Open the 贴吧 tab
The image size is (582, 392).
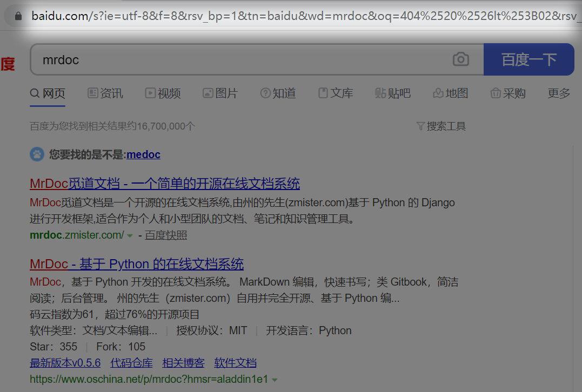coord(393,93)
